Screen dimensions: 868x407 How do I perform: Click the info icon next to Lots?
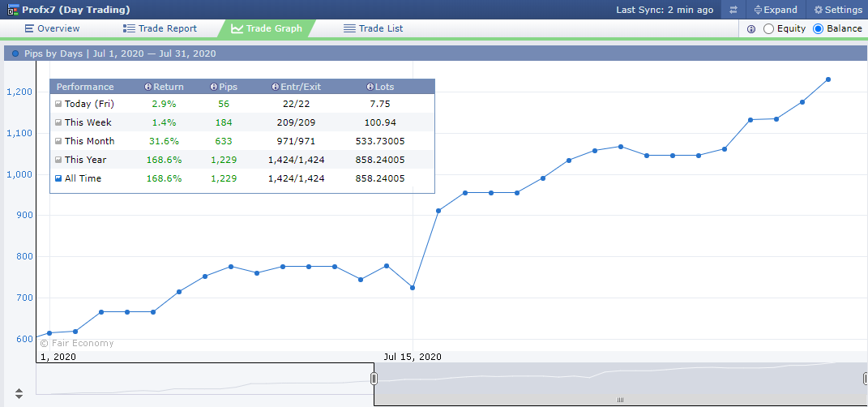pos(370,87)
